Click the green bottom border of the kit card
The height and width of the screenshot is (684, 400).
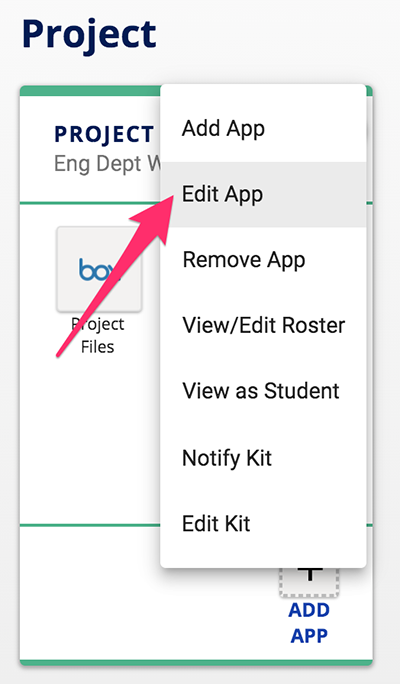[x=196, y=663]
